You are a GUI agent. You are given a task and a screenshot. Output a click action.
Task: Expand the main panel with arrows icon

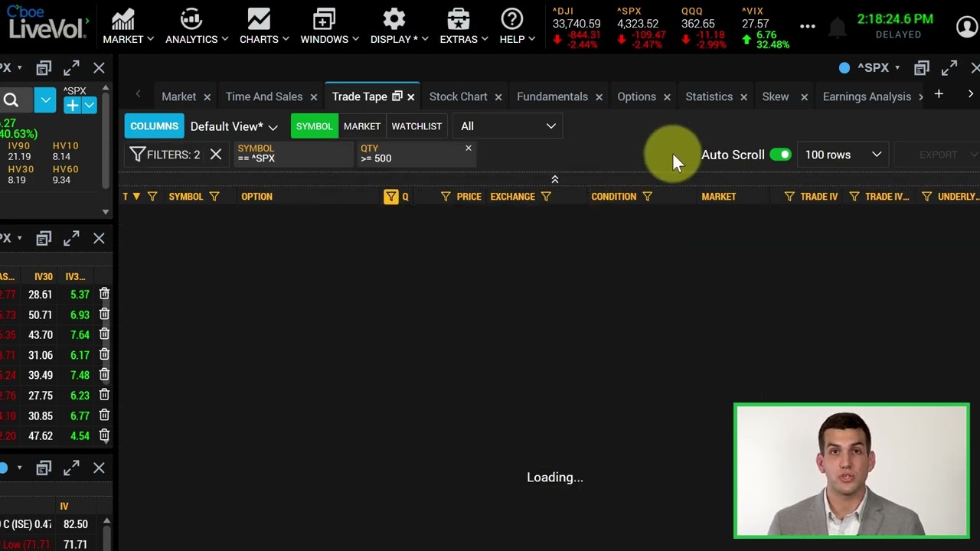pyautogui.click(x=949, y=68)
